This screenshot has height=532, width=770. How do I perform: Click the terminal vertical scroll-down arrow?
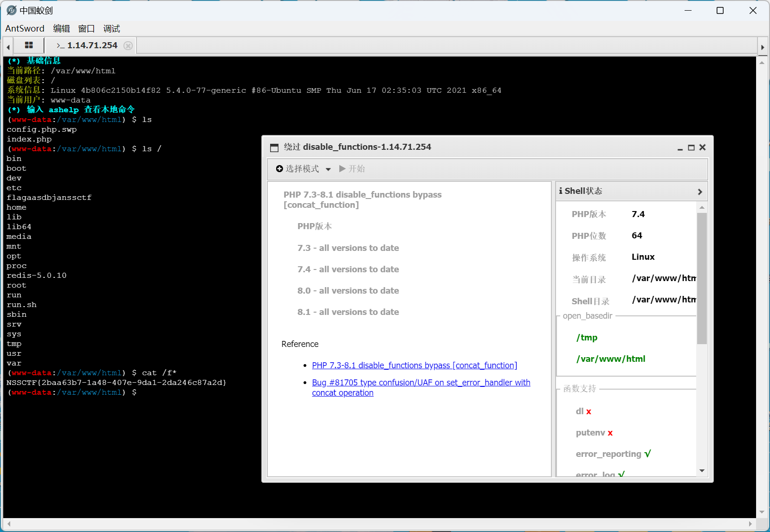[x=762, y=512]
